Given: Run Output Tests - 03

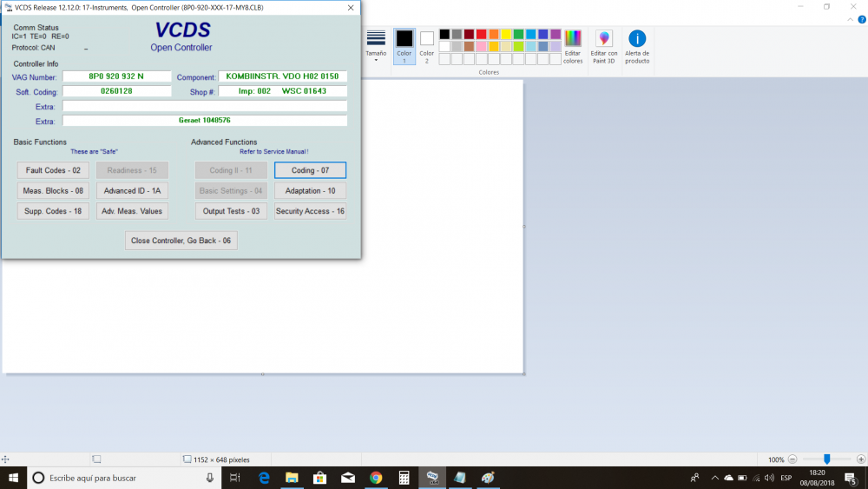Looking at the screenshot, I should [231, 211].
